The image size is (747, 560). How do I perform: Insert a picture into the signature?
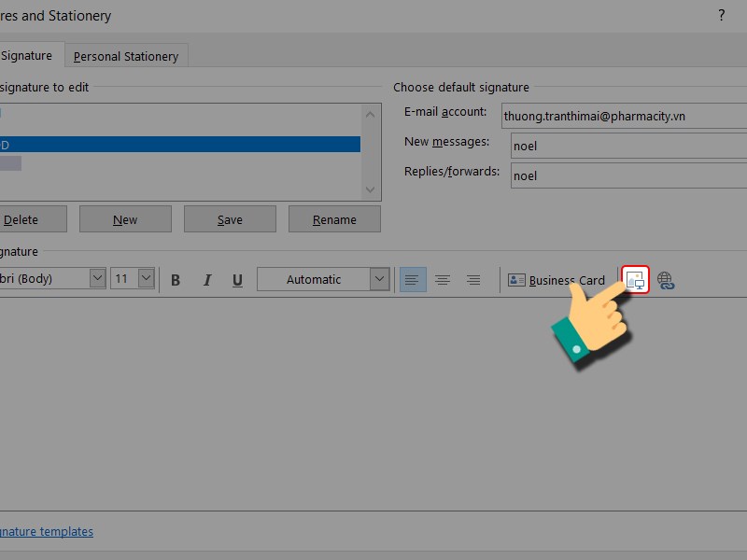click(x=635, y=279)
